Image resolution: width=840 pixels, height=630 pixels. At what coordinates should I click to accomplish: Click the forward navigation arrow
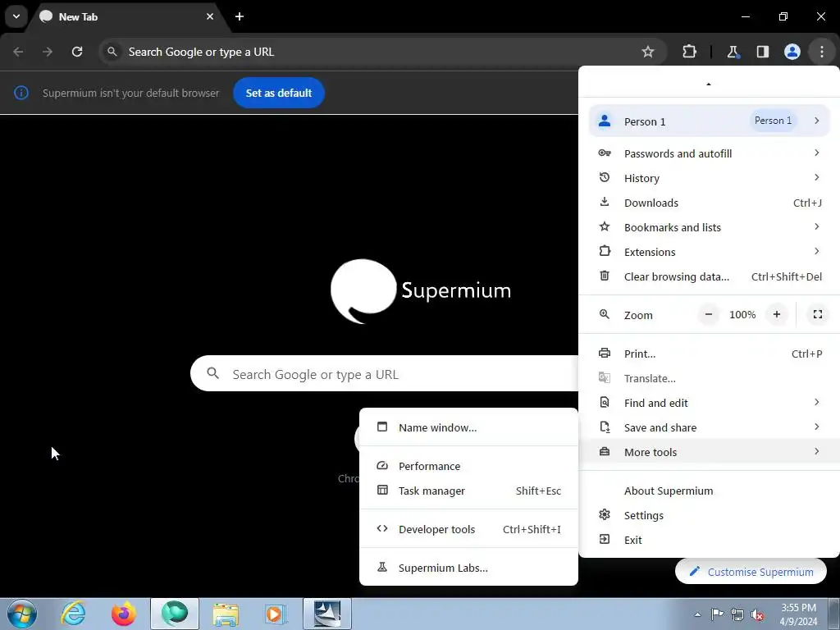tap(48, 52)
